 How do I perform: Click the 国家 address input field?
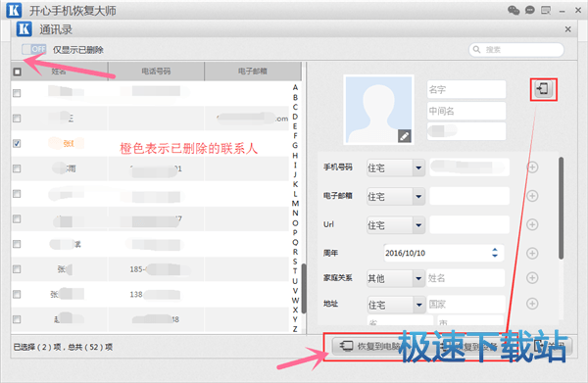click(x=466, y=305)
